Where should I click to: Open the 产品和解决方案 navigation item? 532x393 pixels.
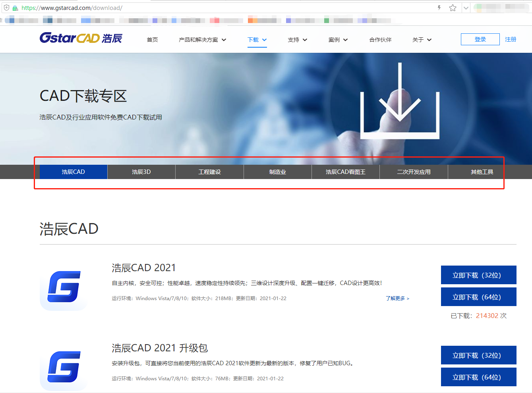[x=198, y=40]
